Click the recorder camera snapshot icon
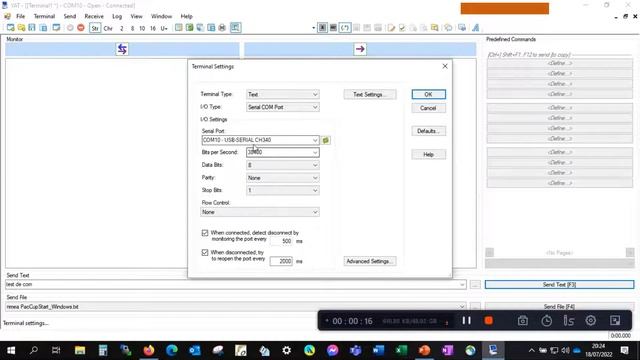Screen dimensions: 640x360 point(523,321)
